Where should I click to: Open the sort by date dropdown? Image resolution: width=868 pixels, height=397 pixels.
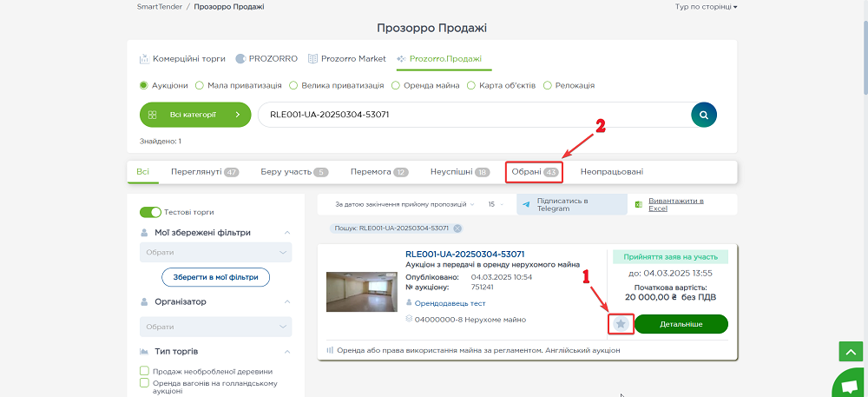(x=405, y=204)
